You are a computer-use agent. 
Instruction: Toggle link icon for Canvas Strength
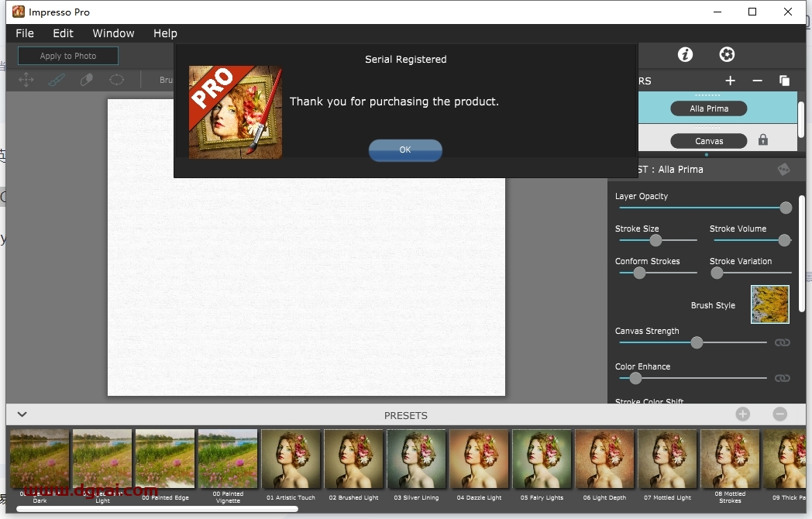782,342
